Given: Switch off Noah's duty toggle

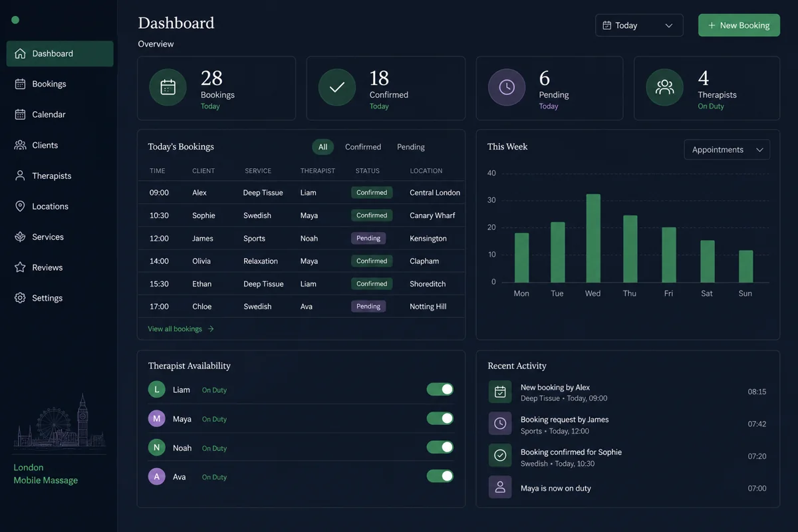Looking at the screenshot, I should pos(440,447).
